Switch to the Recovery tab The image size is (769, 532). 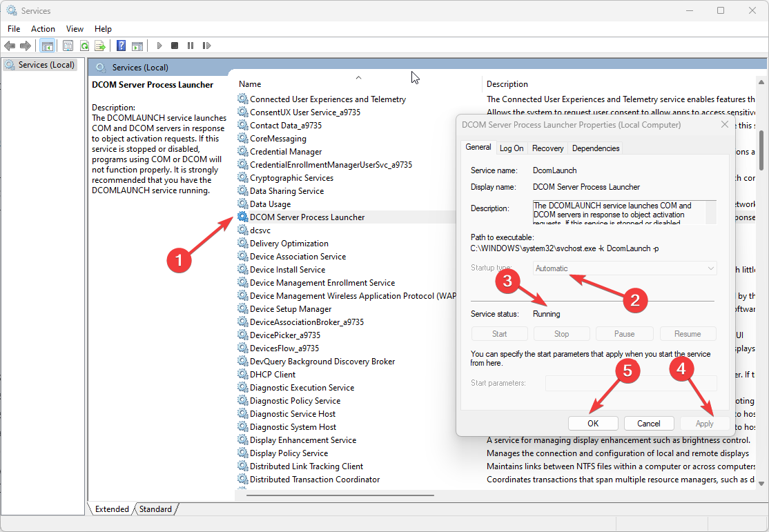(548, 148)
